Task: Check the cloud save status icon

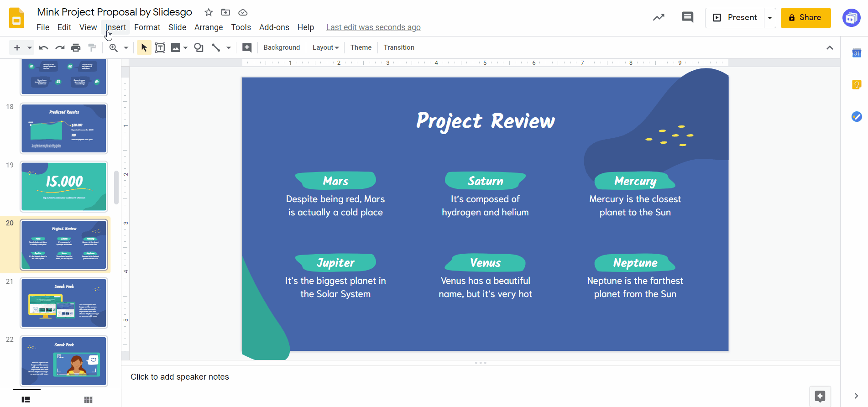Action: [x=243, y=12]
